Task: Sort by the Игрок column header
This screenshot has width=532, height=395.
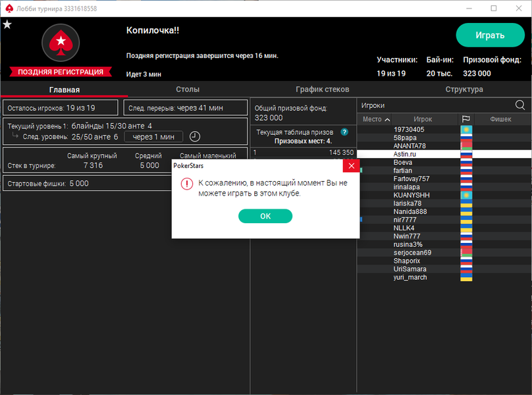Action: [x=423, y=119]
